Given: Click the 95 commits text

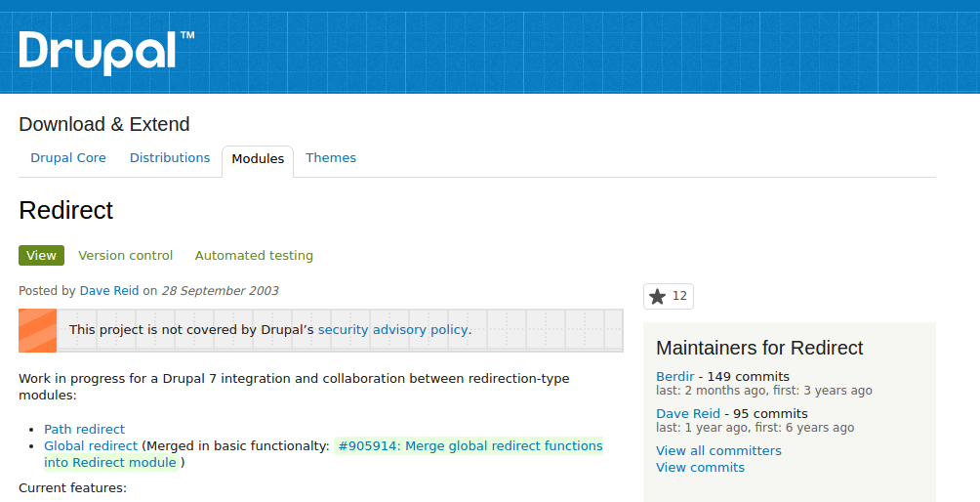Looking at the screenshot, I should tap(770, 414).
